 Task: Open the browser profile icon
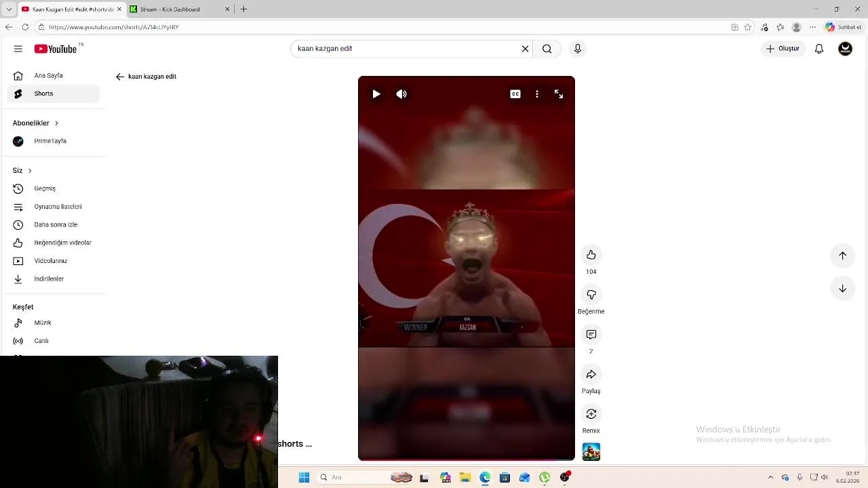(x=797, y=27)
